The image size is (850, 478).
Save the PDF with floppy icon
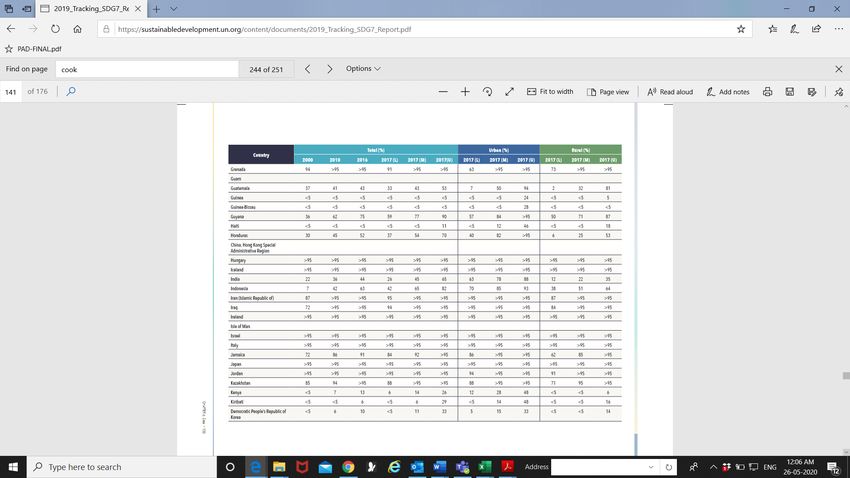(x=790, y=92)
